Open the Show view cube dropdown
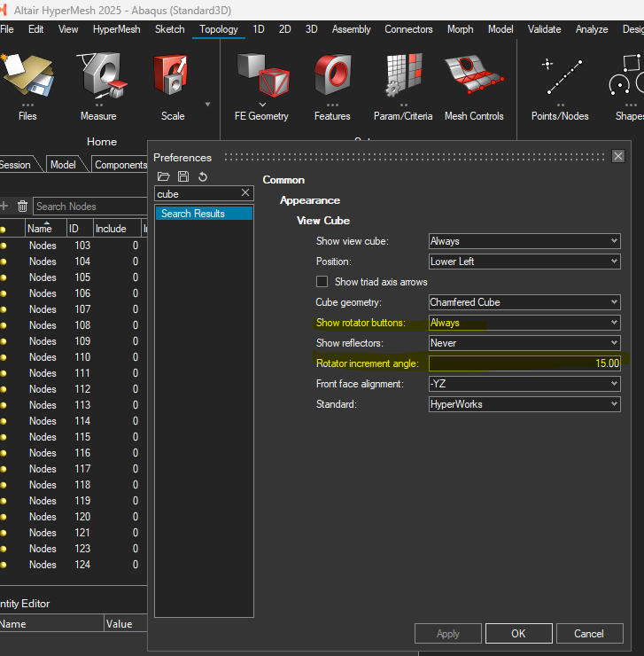644x656 pixels. (x=524, y=241)
